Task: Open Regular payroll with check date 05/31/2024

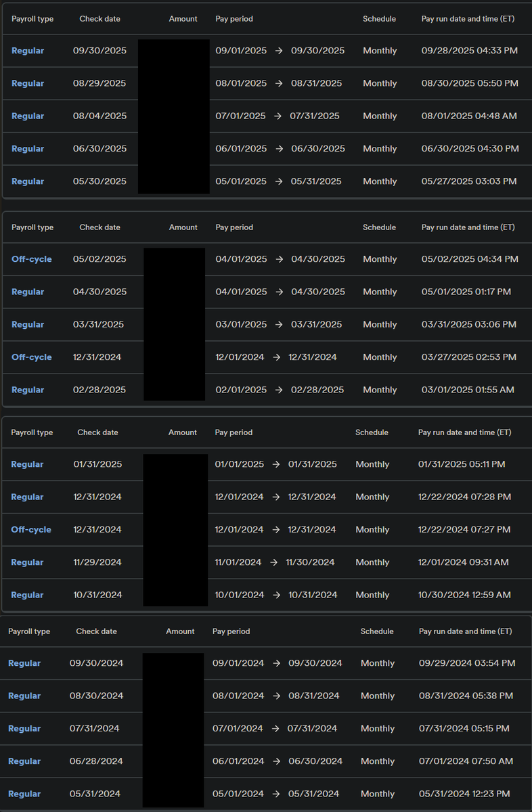Action: coord(24,794)
